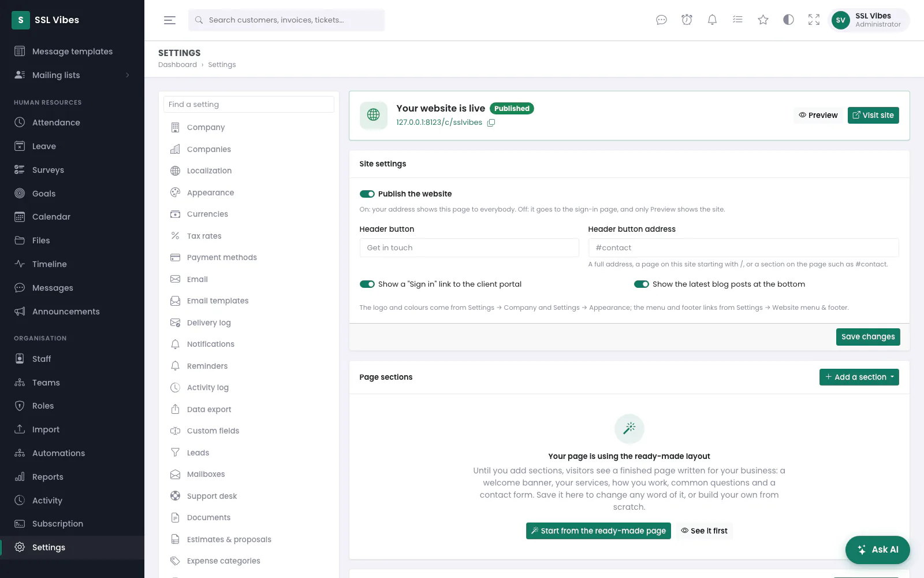Click the See it first button

(x=704, y=531)
